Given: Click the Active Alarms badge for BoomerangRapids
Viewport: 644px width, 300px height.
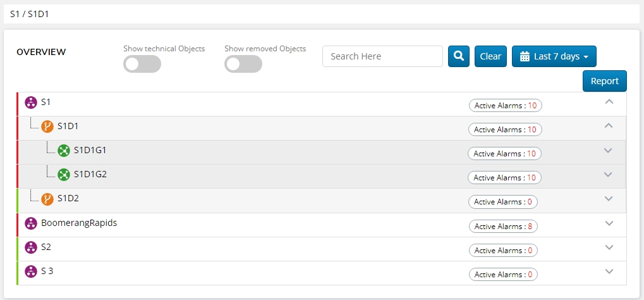Looking at the screenshot, I should point(506,226).
